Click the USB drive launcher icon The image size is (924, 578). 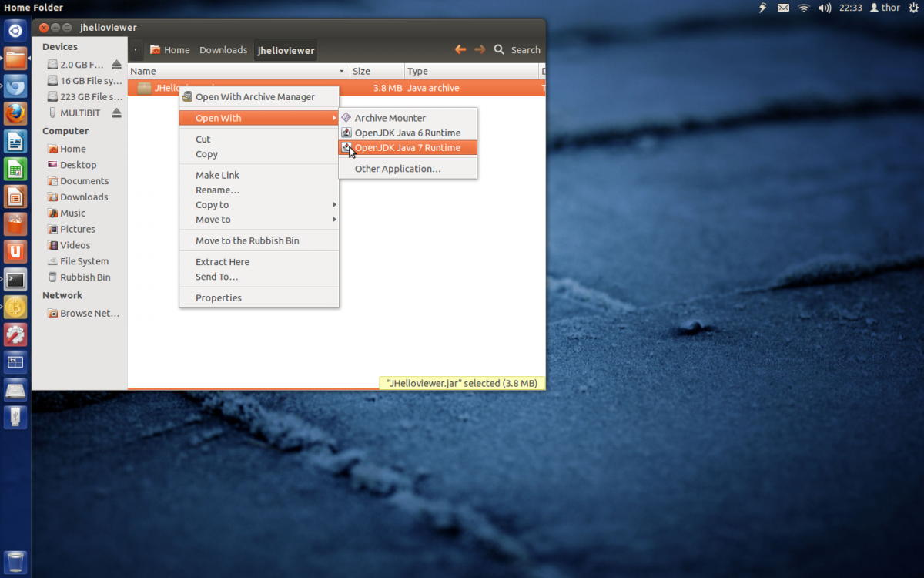[16, 418]
